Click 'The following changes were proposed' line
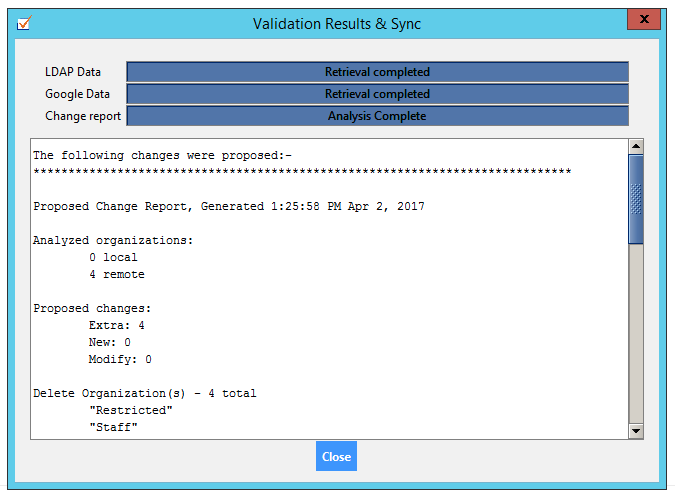The height and width of the screenshot is (494, 675). [162, 155]
